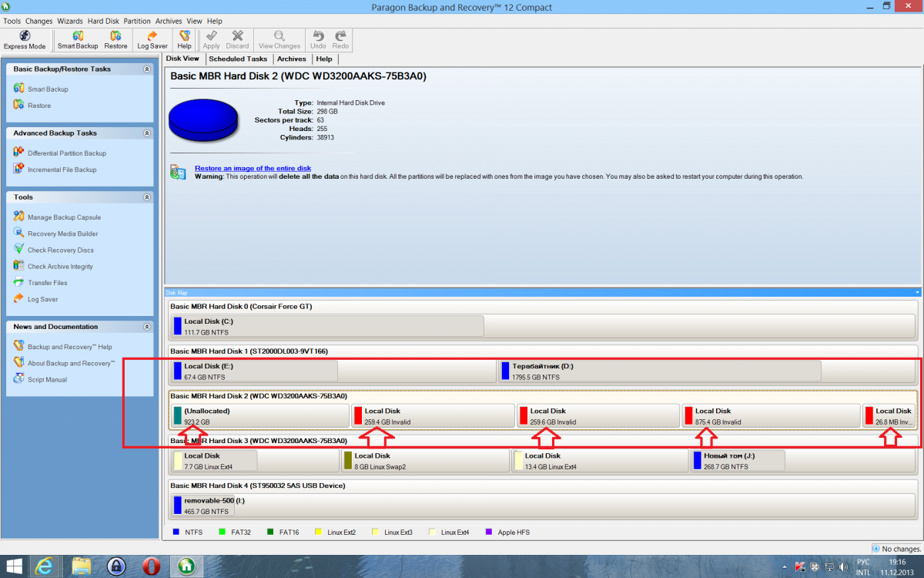Open File Explorer from the taskbar
Image resolution: width=924 pixels, height=578 pixels.
pos(82,566)
